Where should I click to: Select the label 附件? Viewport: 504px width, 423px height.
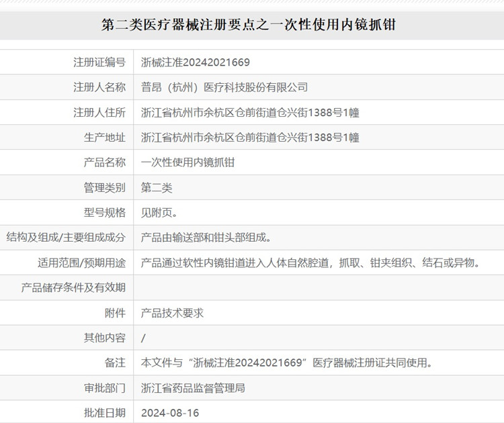tap(115, 313)
